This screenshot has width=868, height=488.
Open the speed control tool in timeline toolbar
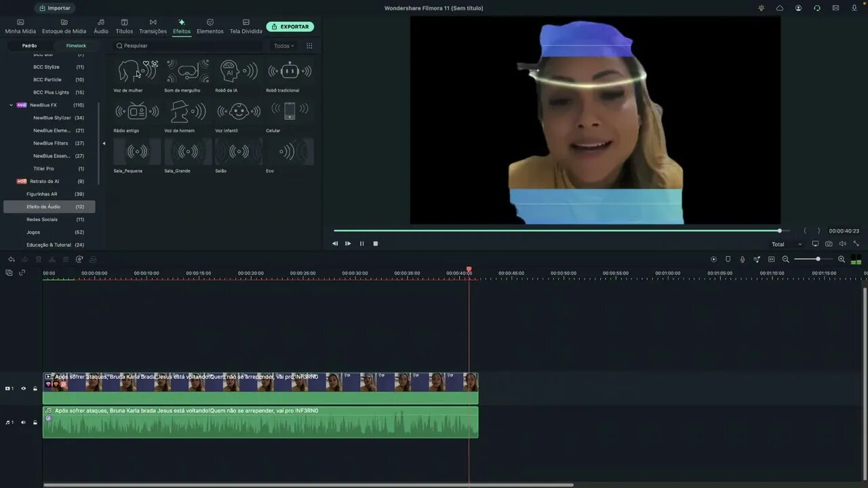pyautogui.click(x=79, y=260)
